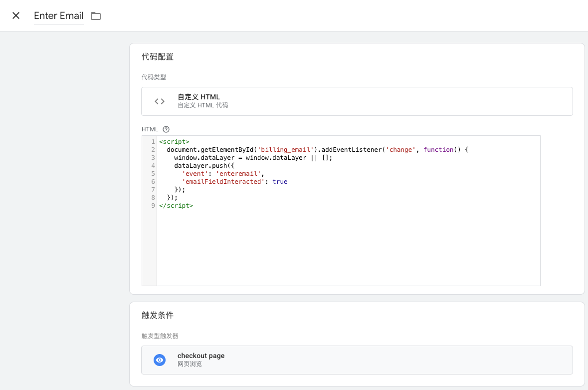Viewport: 588px width, 390px height.
Task: Click the 'enteremail' event value in code
Action: [x=238, y=174]
